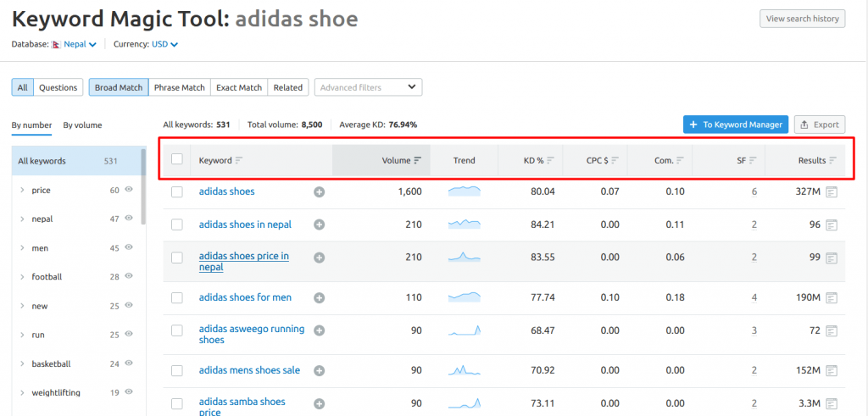This screenshot has height=416, width=868.
Task: Sort by KD % column sort icon
Action: tap(551, 160)
